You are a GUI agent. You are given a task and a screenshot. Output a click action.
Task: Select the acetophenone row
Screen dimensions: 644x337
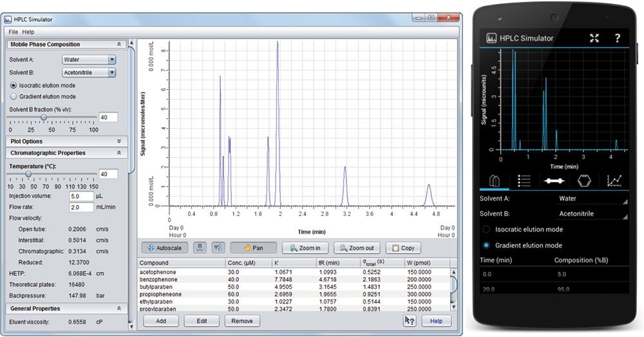pyautogui.click(x=294, y=272)
